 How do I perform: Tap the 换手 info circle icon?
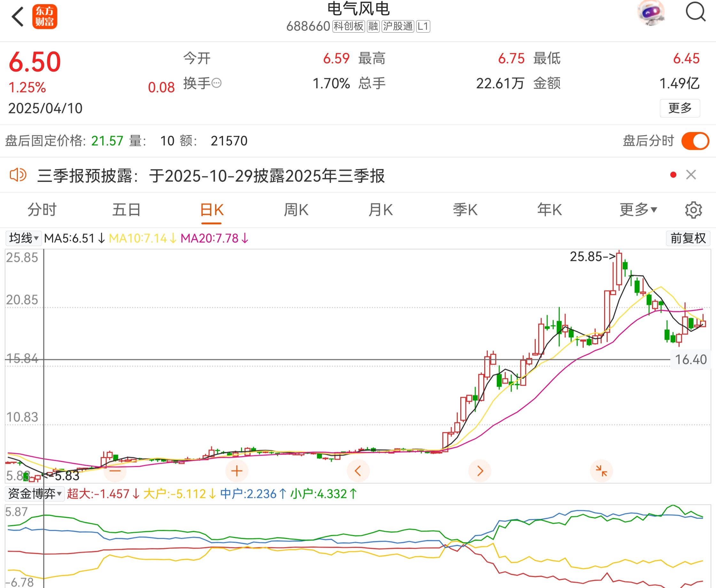(x=216, y=83)
